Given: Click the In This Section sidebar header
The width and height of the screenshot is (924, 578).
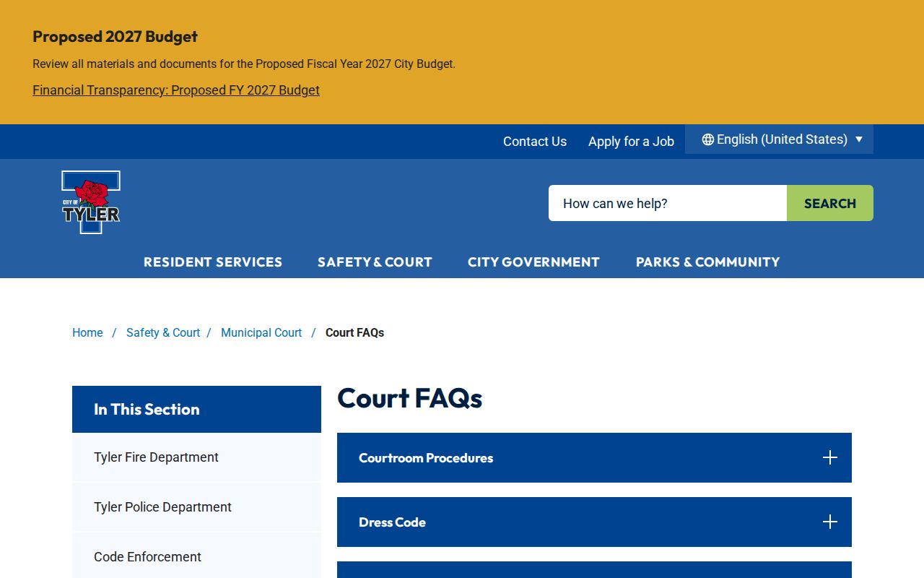Looking at the screenshot, I should (196, 409).
